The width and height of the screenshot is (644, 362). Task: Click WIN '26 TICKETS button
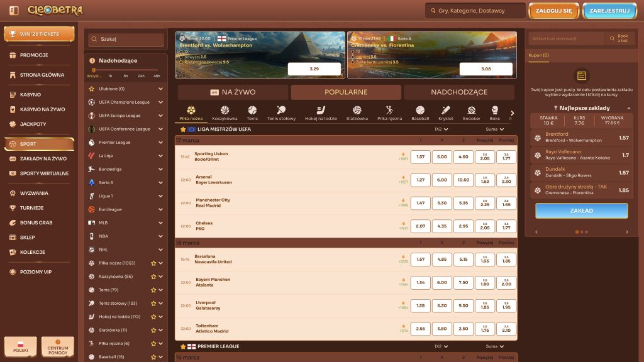coord(39,34)
